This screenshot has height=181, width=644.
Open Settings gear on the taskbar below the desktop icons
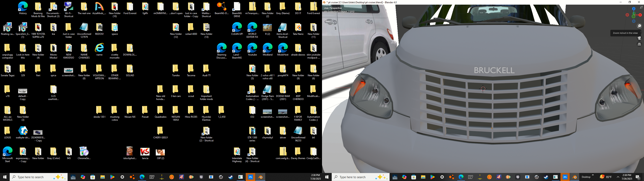[122, 177]
